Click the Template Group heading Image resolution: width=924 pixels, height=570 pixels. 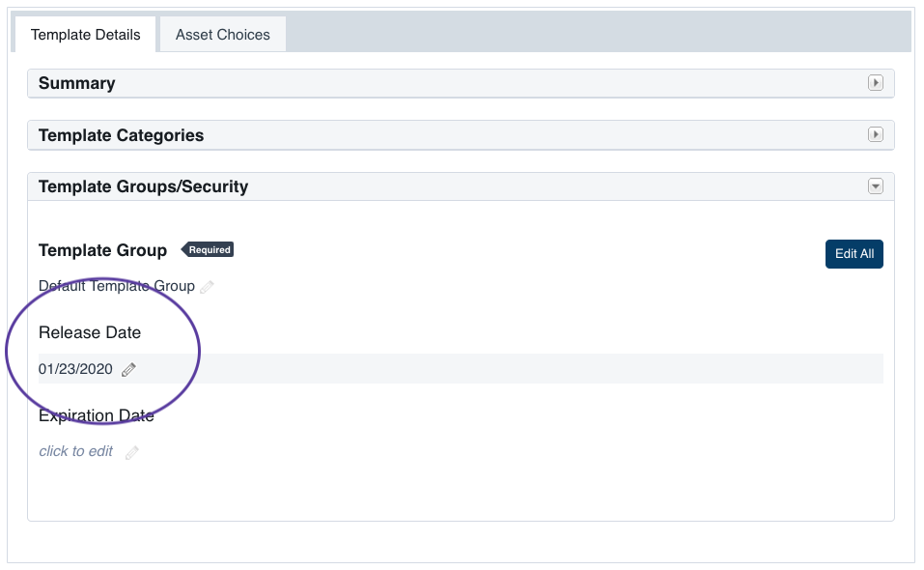click(x=102, y=250)
